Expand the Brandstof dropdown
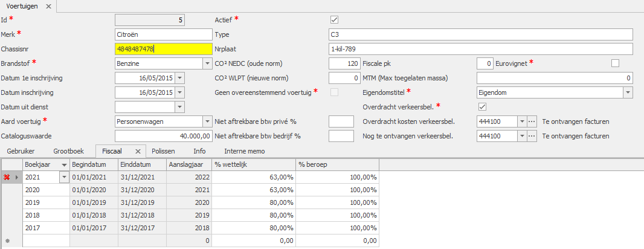This screenshot has width=644, height=249. 205,63
